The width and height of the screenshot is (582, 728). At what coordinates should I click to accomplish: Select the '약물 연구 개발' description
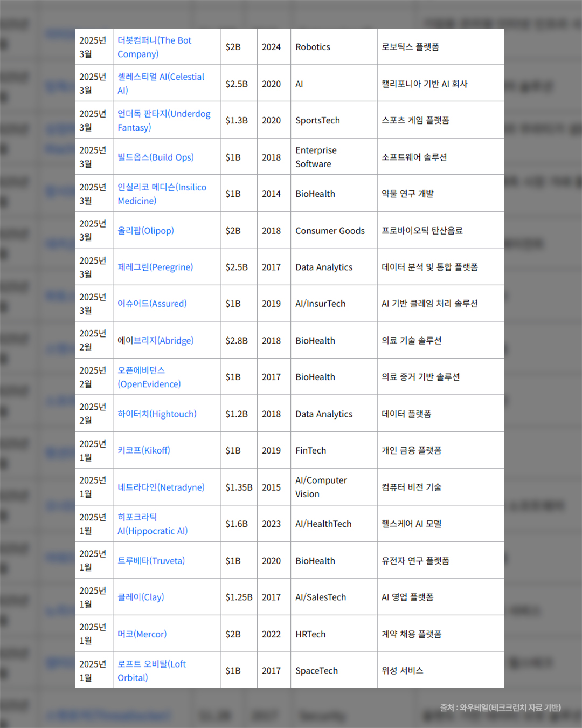407,194
